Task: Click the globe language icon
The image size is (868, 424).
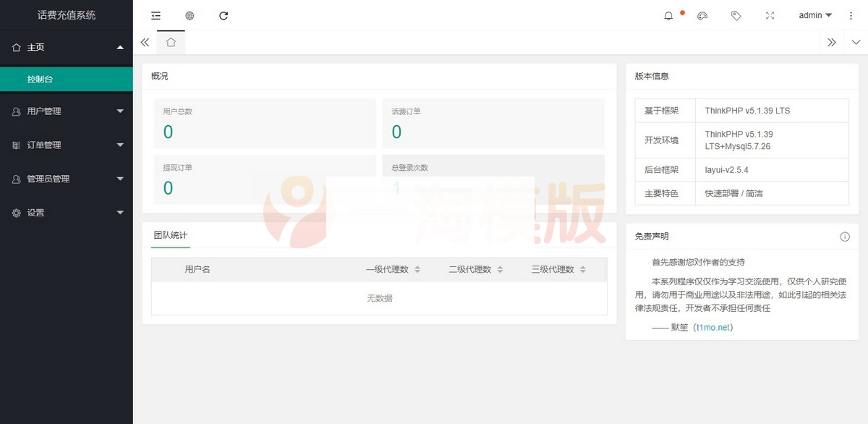Action: tap(189, 14)
